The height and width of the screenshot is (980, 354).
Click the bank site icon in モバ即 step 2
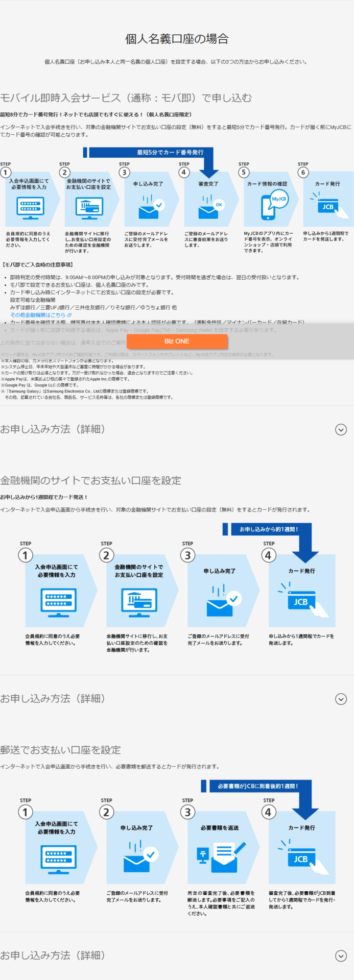coord(89,208)
